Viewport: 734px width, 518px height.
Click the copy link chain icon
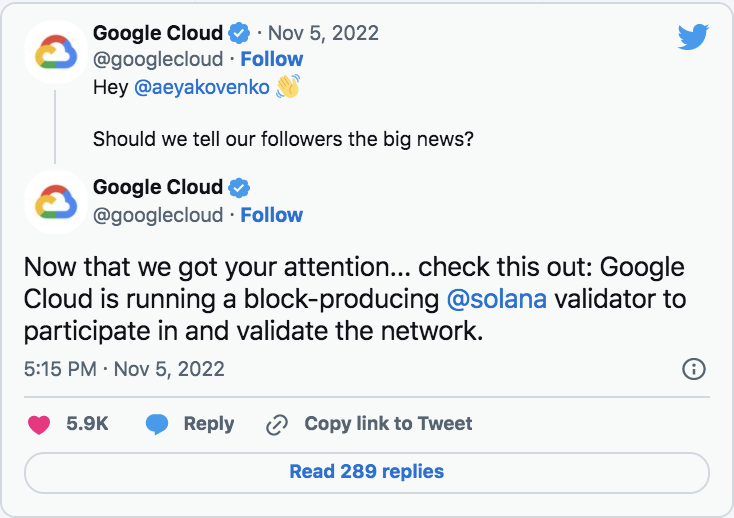(277, 424)
